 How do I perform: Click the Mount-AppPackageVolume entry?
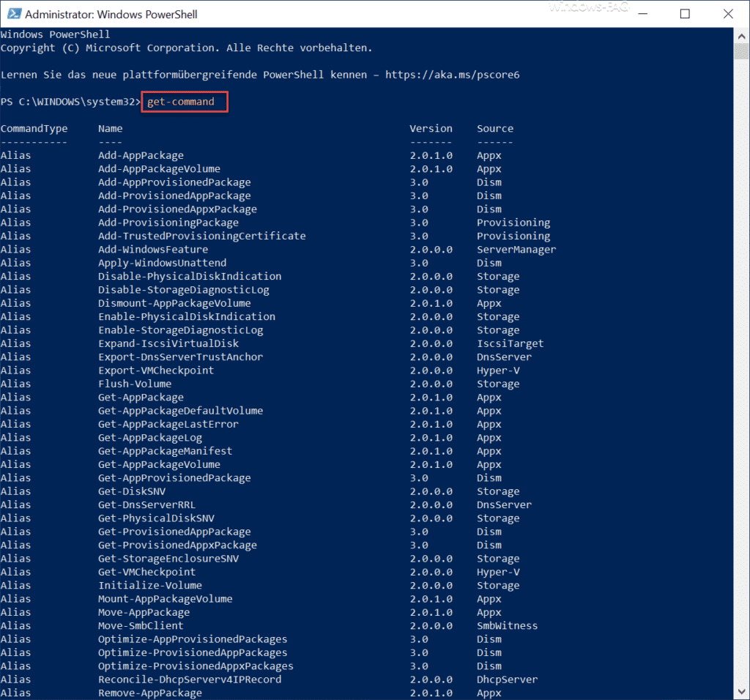(x=166, y=599)
